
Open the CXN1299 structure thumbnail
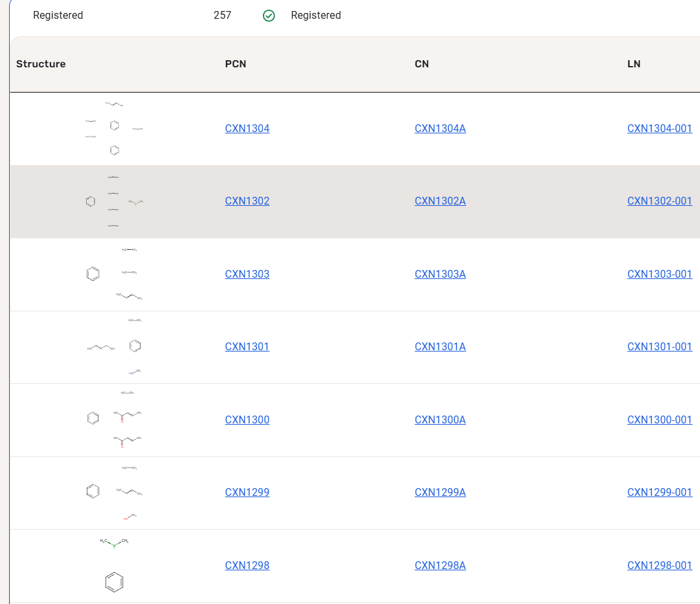click(114, 493)
